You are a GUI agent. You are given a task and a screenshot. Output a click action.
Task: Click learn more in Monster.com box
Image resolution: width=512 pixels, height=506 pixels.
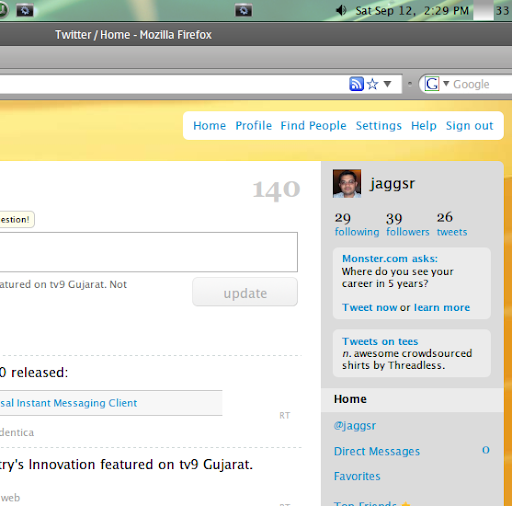442,307
